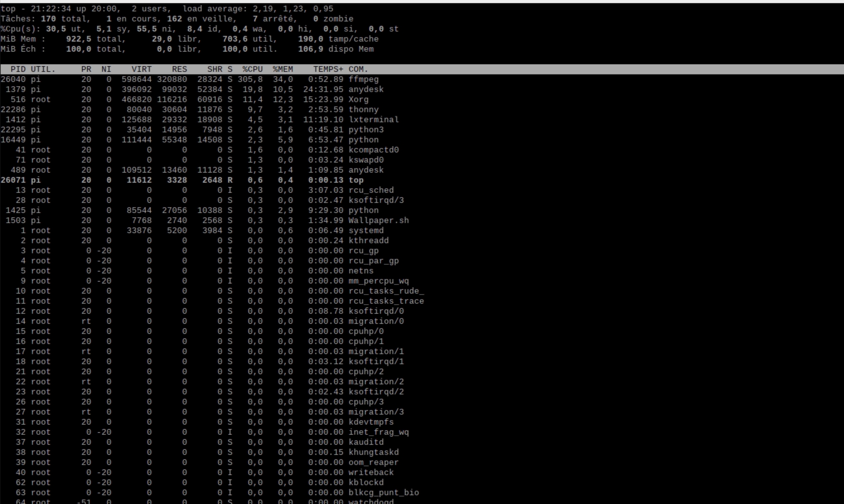Click the python3 process name

tap(366, 130)
